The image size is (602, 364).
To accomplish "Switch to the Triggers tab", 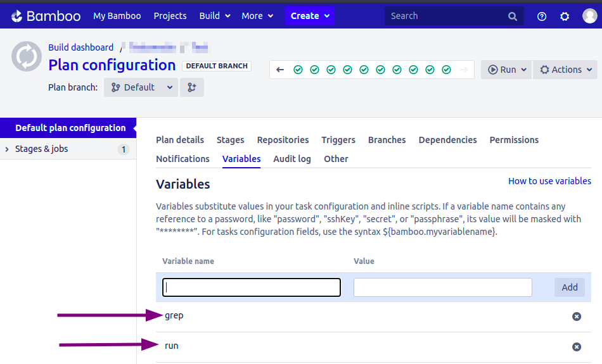I will point(338,140).
